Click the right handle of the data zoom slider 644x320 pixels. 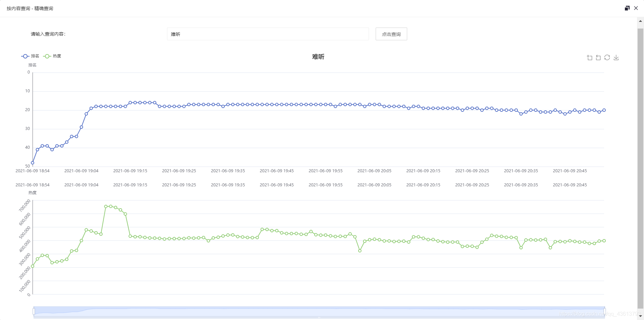(604, 312)
